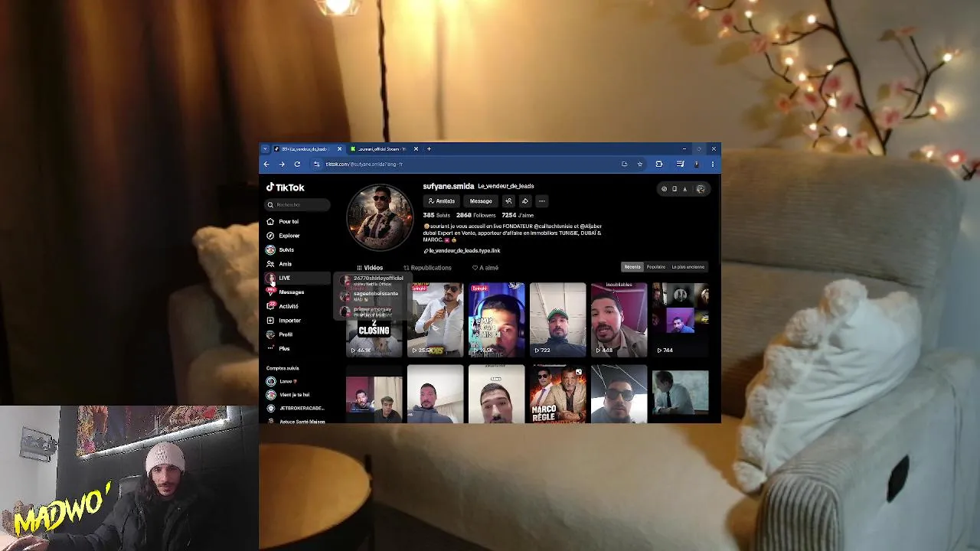Sort videos by Populaire
This screenshot has width=980, height=551.
[x=656, y=267]
